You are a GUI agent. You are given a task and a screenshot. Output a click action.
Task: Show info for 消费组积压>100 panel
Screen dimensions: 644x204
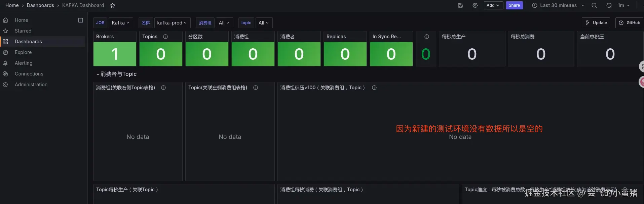(374, 88)
